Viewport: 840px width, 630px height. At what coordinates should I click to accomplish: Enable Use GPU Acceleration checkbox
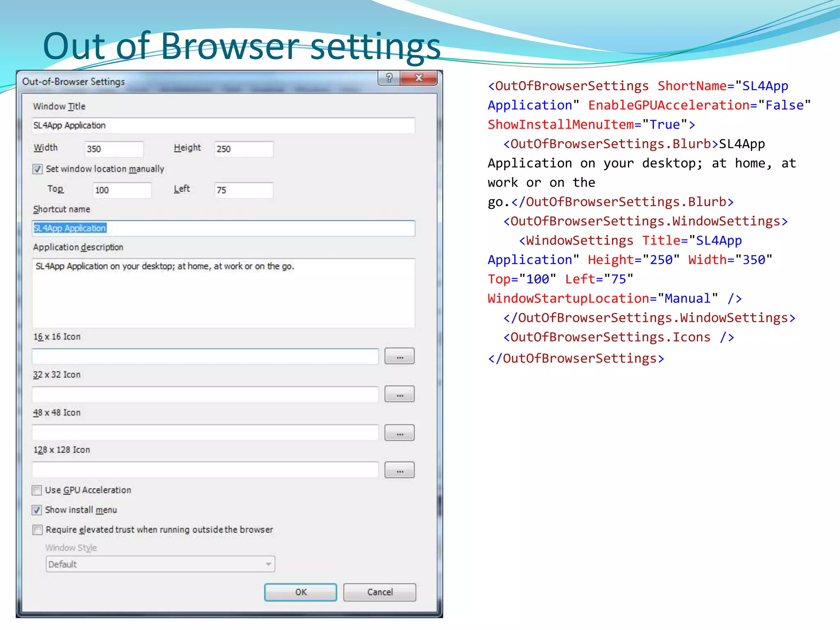(x=37, y=490)
